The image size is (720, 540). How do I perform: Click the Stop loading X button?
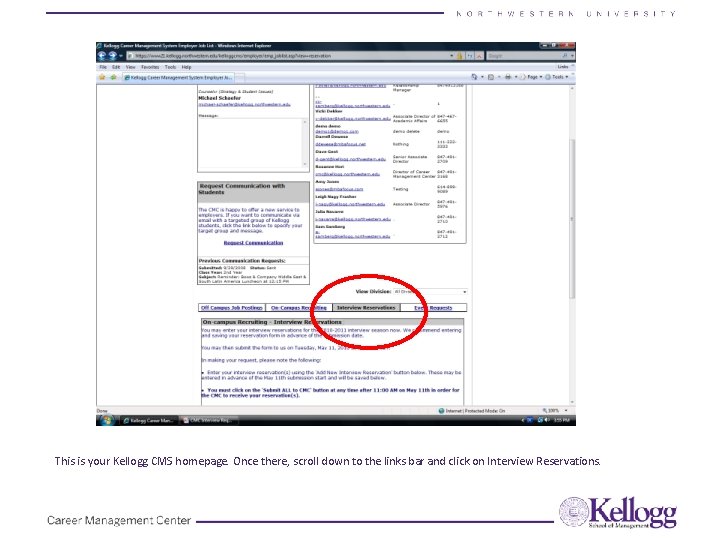click(x=479, y=56)
